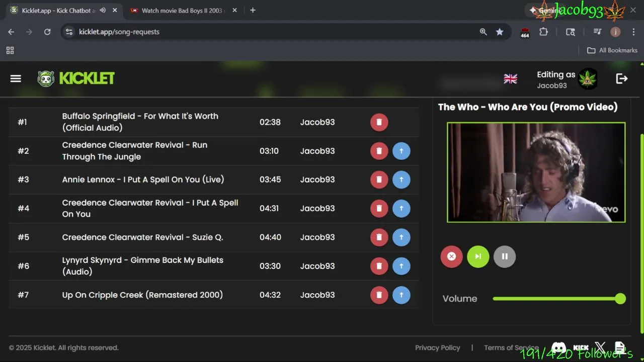644x362 pixels.
Task: Open the Terms of Service link
Action: pos(511,348)
